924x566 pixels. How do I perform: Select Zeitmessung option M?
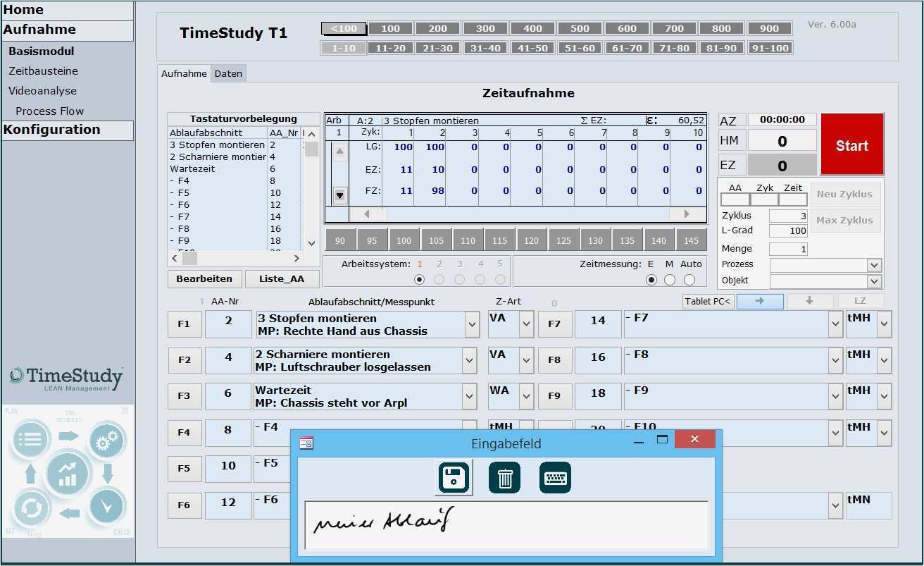(670, 280)
